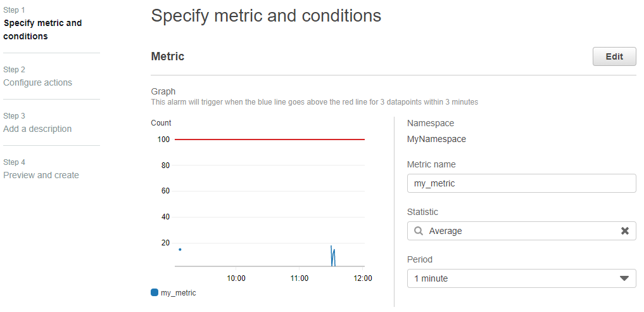Select Step 1 Specify metric and conditions
Screen dimensions: 644x312
[x=42, y=30]
